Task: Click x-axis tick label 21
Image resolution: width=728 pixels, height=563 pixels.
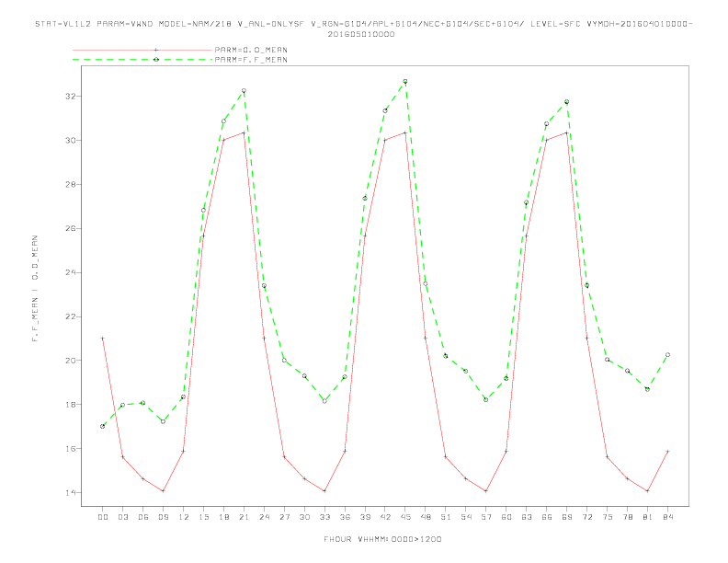Action: click(244, 517)
